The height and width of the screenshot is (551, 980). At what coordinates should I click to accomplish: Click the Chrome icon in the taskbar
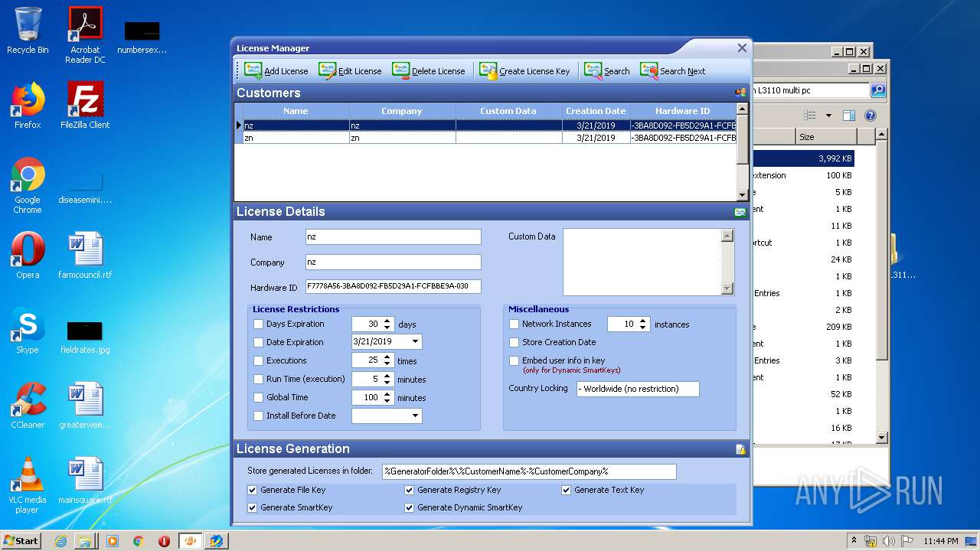pyautogui.click(x=138, y=541)
